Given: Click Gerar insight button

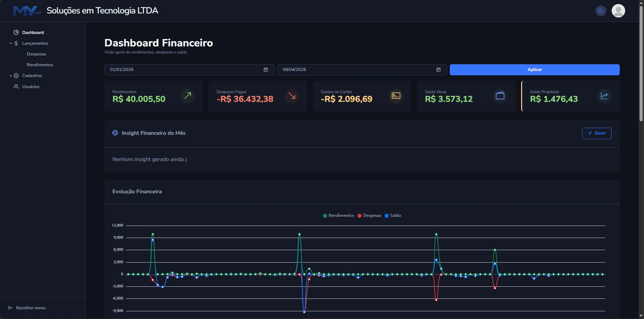Looking at the screenshot, I should (x=597, y=133).
